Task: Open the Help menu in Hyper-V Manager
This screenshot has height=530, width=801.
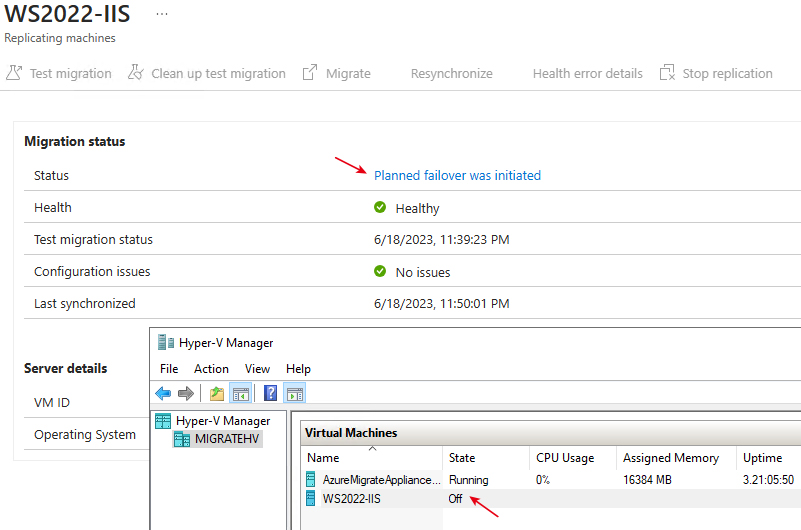Action: click(x=298, y=369)
